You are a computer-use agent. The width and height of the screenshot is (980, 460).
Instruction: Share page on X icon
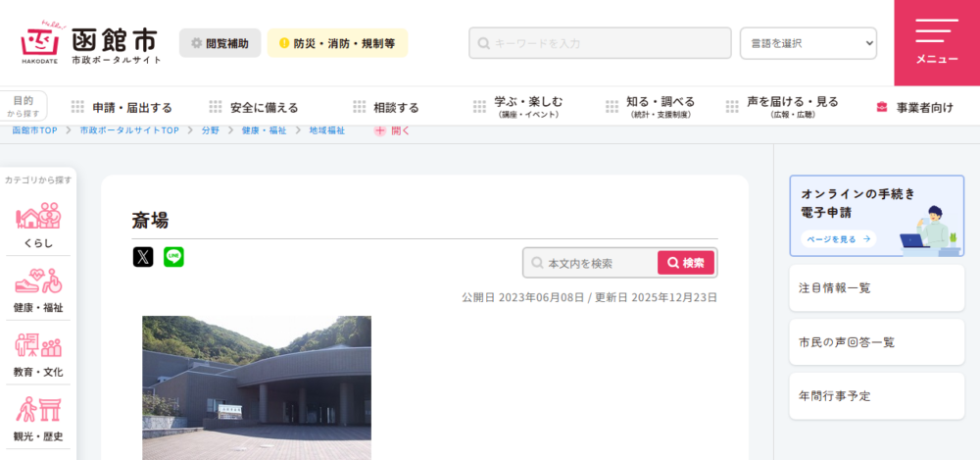[x=143, y=257]
